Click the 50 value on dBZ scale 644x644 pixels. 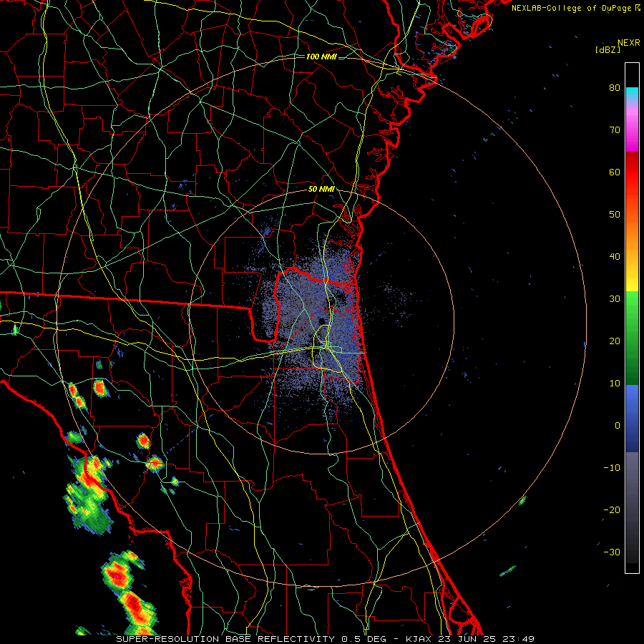click(615, 215)
